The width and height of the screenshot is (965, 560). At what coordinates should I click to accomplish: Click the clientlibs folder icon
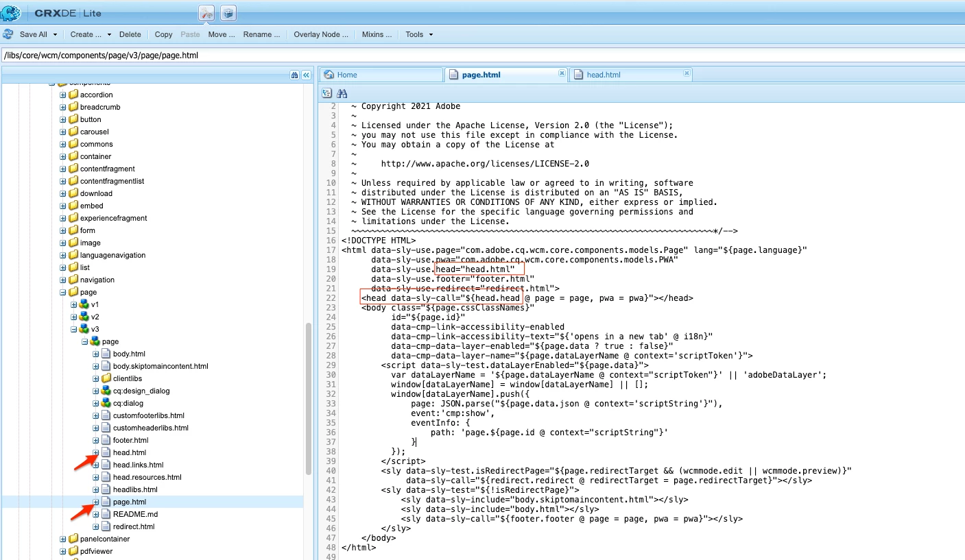click(106, 378)
